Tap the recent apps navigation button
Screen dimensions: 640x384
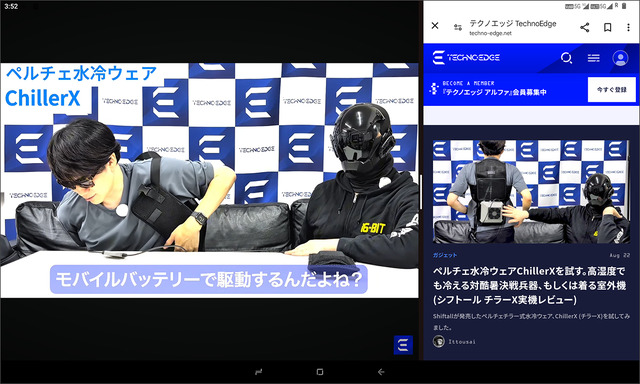click(x=259, y=372)
